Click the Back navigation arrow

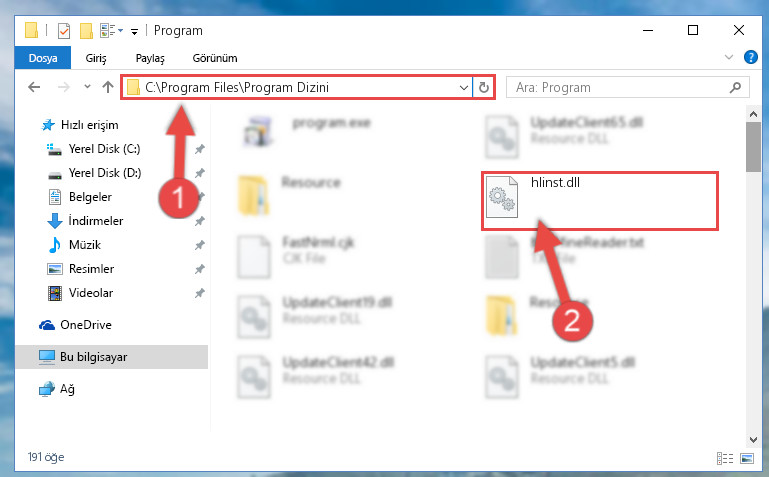click(x=34, y=87)
